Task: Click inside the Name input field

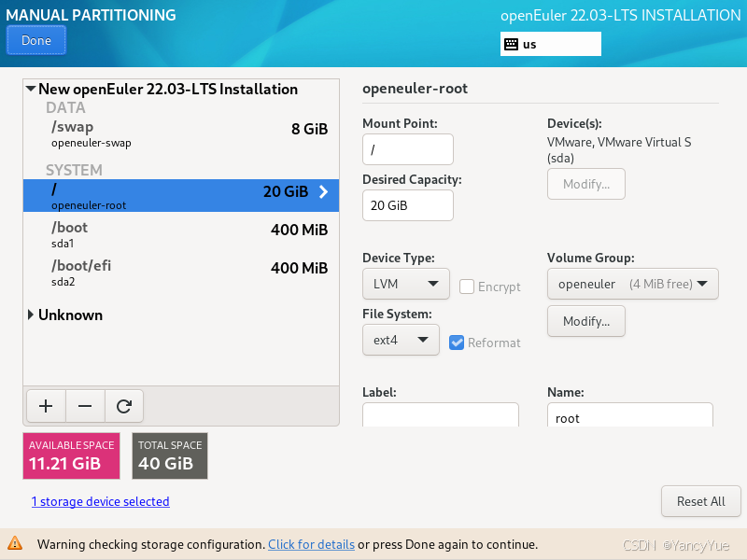Action: point(629,417)
